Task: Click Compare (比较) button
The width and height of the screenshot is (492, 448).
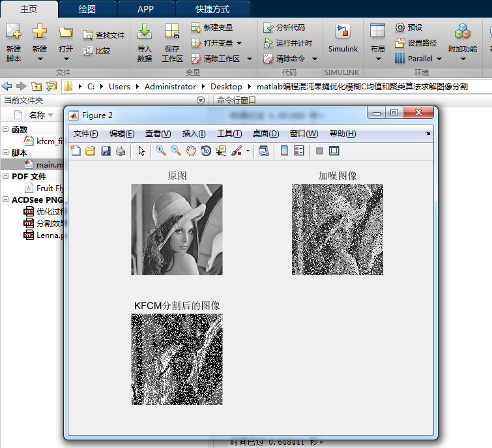Action: pos(97,51)
